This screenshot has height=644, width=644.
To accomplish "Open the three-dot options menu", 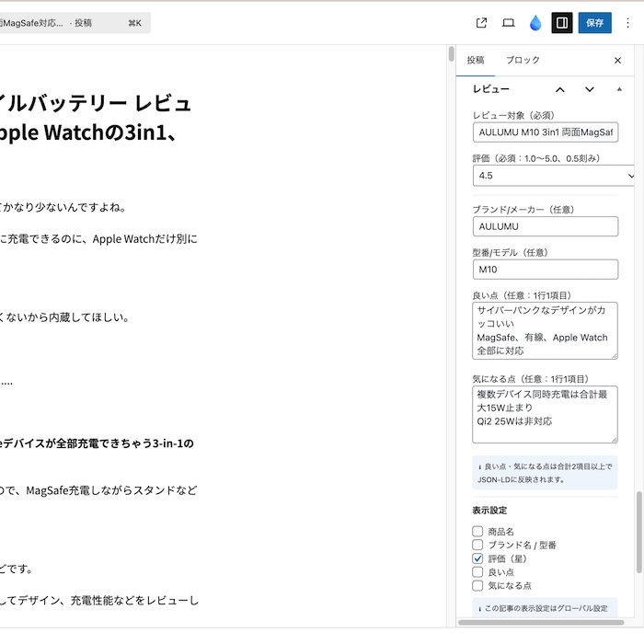I will pos(628,23).
